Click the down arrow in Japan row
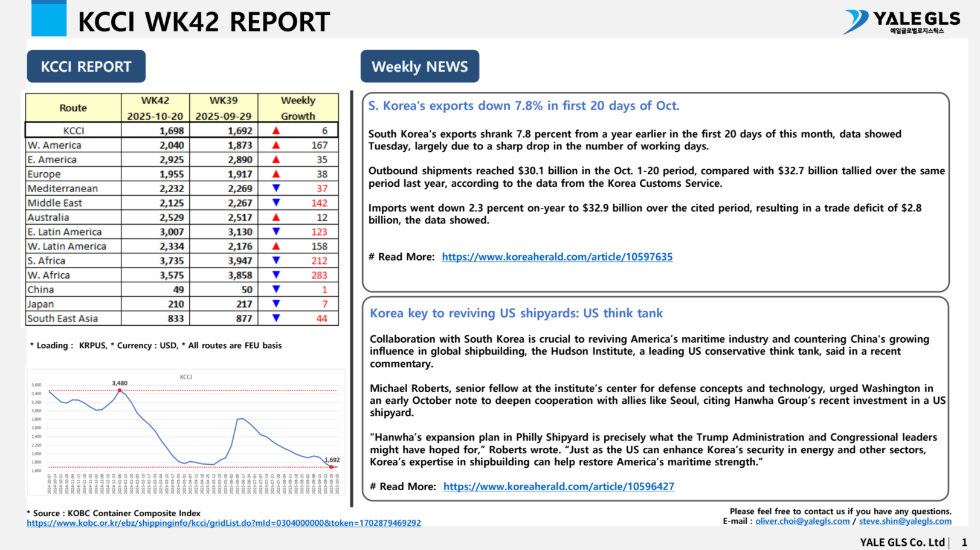 [276, 304]
